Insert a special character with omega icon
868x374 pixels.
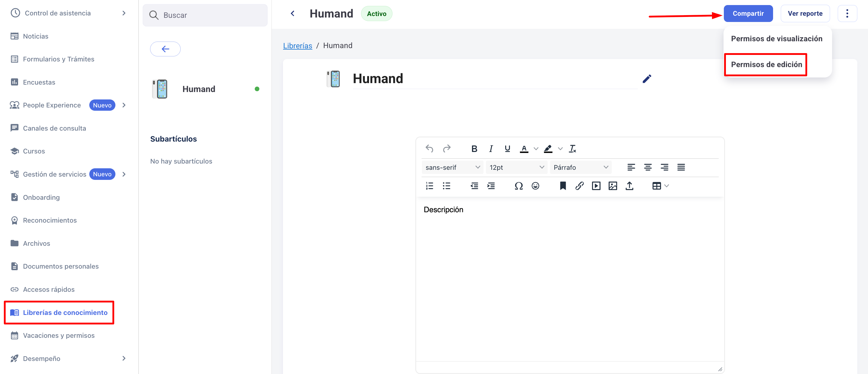pyautogui.click(x=519, y=186)
